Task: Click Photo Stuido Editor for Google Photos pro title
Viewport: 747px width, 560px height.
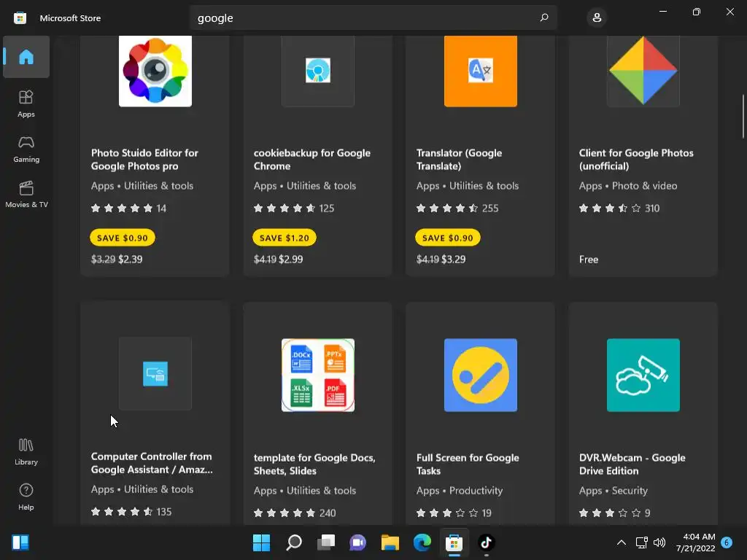Action: click(x=144, y=160)
